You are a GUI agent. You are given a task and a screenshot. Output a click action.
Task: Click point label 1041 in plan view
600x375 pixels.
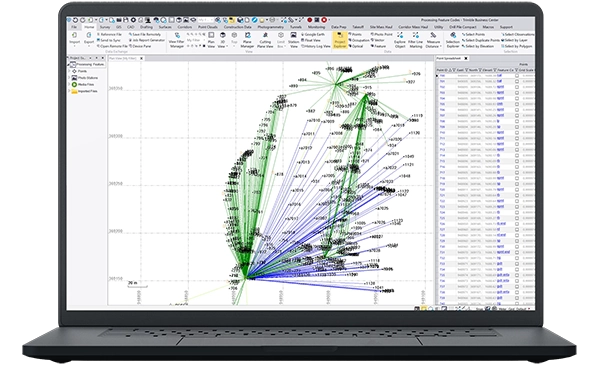click(378, 288)
